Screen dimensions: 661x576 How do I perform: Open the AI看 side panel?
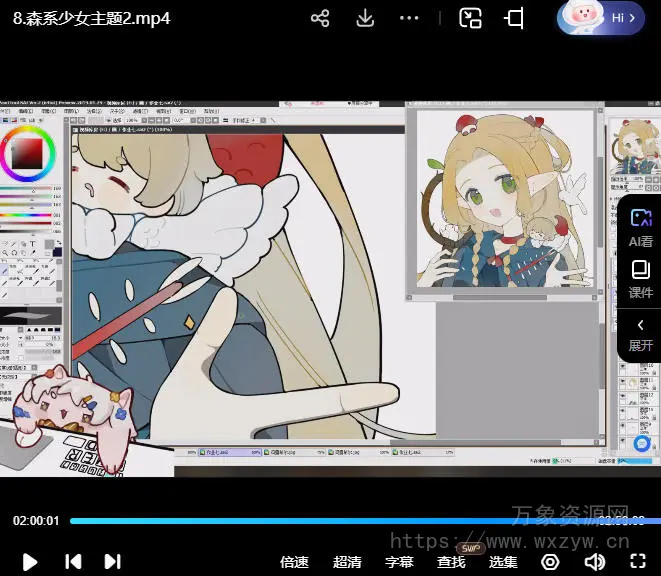pyautogui.click(x=640, y=228)
